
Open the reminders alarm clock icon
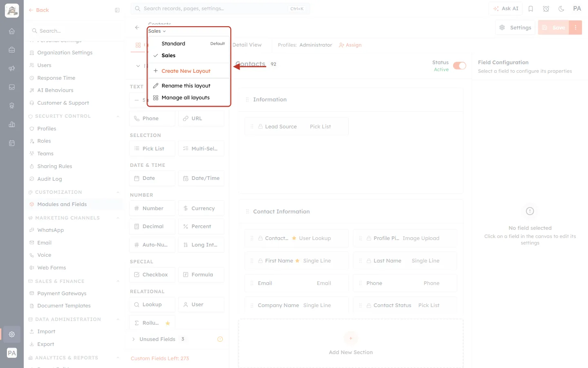coord(546,9)
